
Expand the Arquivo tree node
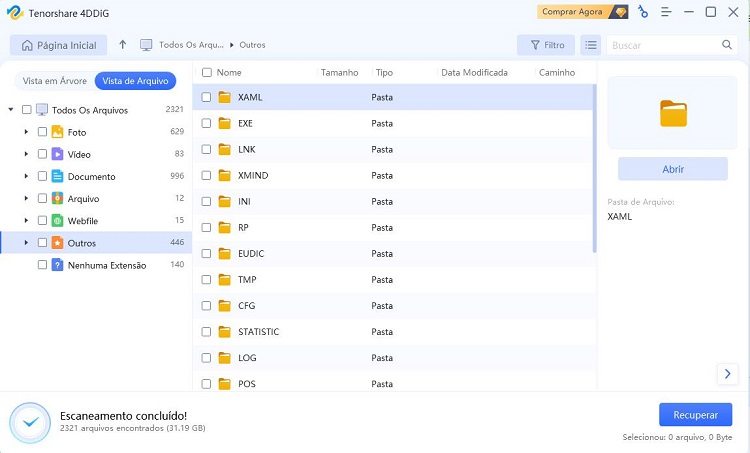point(26,198)
